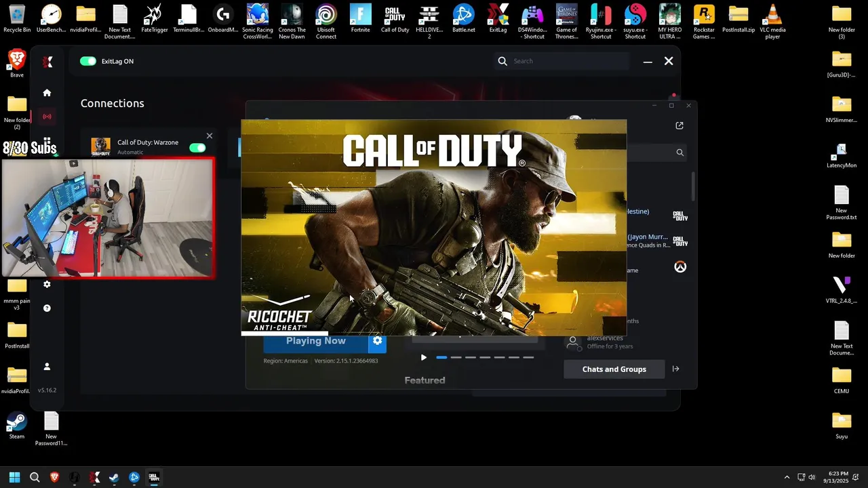
Task: Select the VLC media player desktop icon
Action: pos(772,22)
